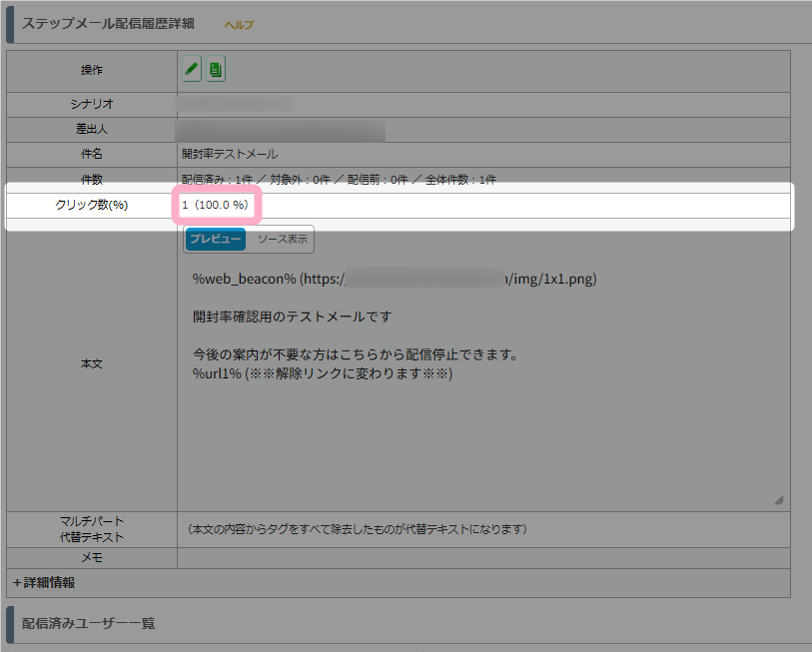Expand the +詳細情報 section
The image size is (812, 652).
[x=44, y=582]
